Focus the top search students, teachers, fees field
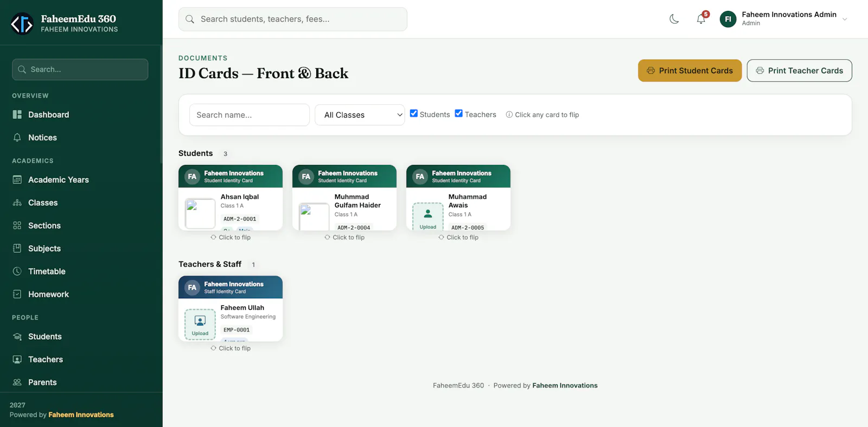The width and height of the screenshot is (868, 427). [x=293, y=19]
